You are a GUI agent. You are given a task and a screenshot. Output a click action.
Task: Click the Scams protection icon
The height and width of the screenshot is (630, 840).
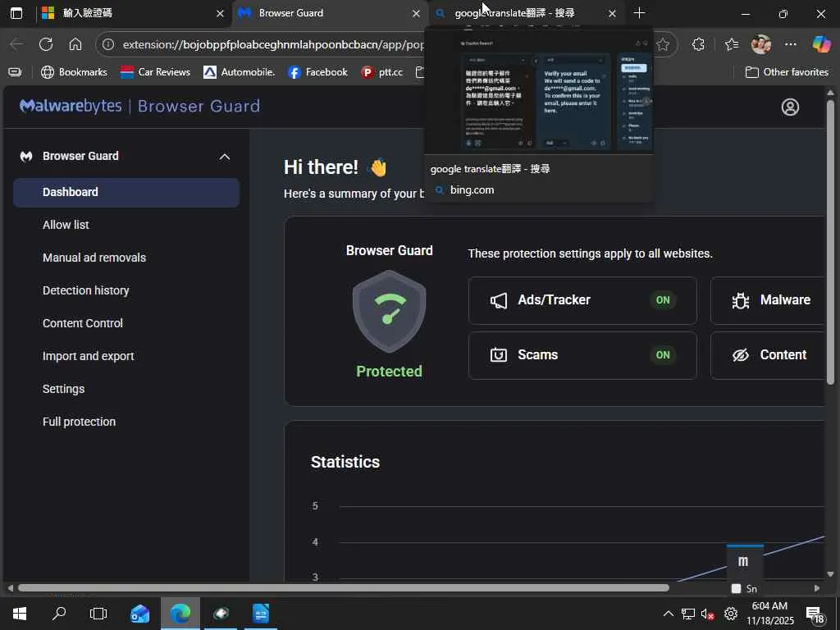tap(498, 355)
